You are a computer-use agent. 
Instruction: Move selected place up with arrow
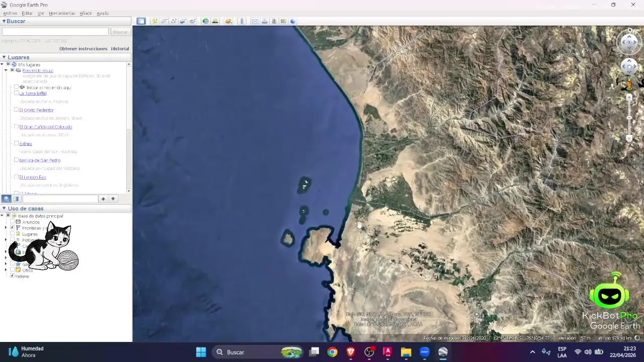point(103,199)
